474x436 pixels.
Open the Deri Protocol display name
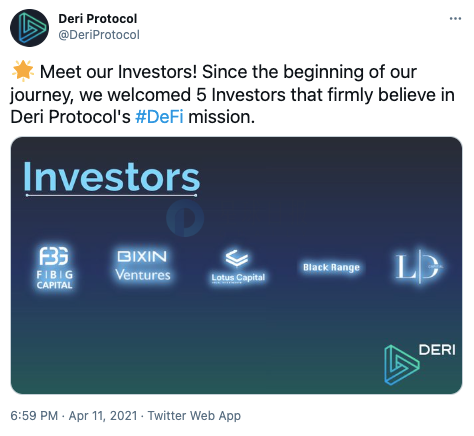(x=98, y=19)
